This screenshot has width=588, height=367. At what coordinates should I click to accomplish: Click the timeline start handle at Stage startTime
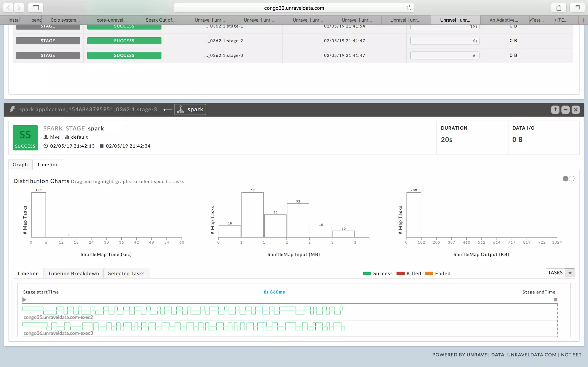[x=24, y=300]
